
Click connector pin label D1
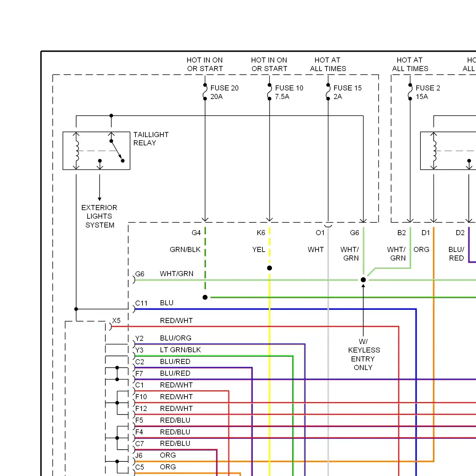[426, 233]
